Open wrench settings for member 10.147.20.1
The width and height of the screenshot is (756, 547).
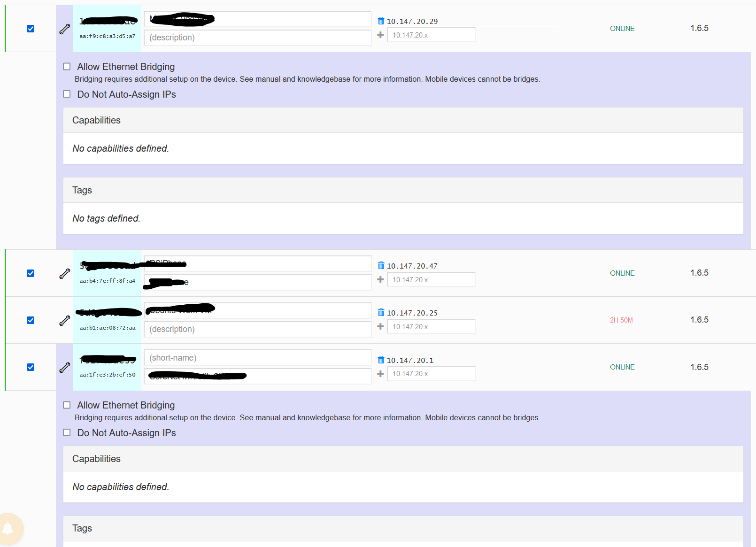(64, 367)
